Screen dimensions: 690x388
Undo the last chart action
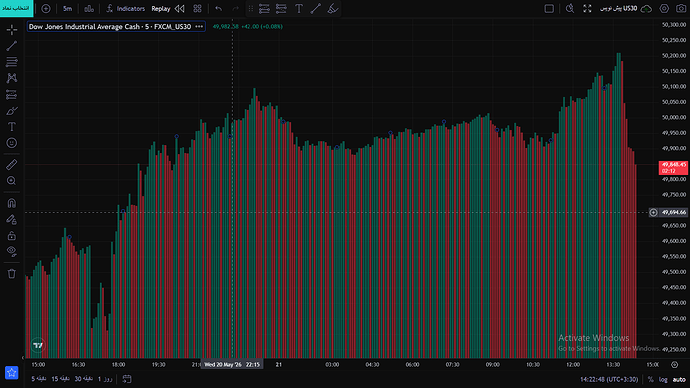pyautogui.click(x=219, y=8)
